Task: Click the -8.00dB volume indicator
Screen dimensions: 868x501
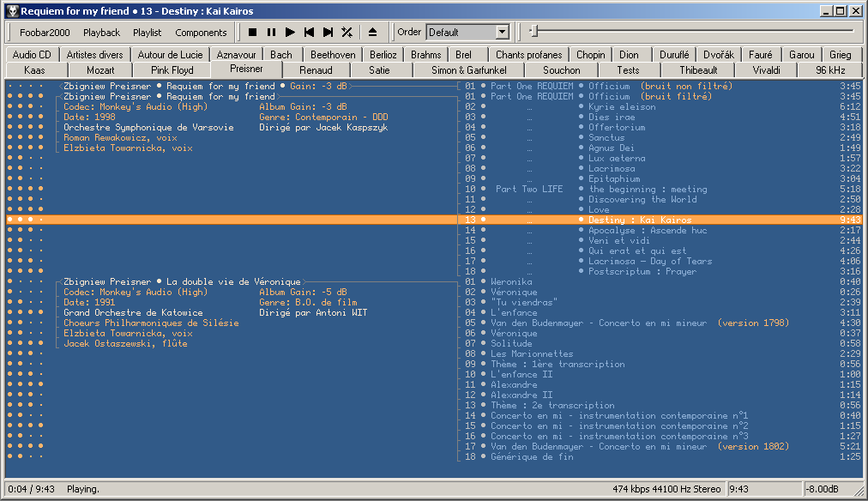Action: pos(821,489)
